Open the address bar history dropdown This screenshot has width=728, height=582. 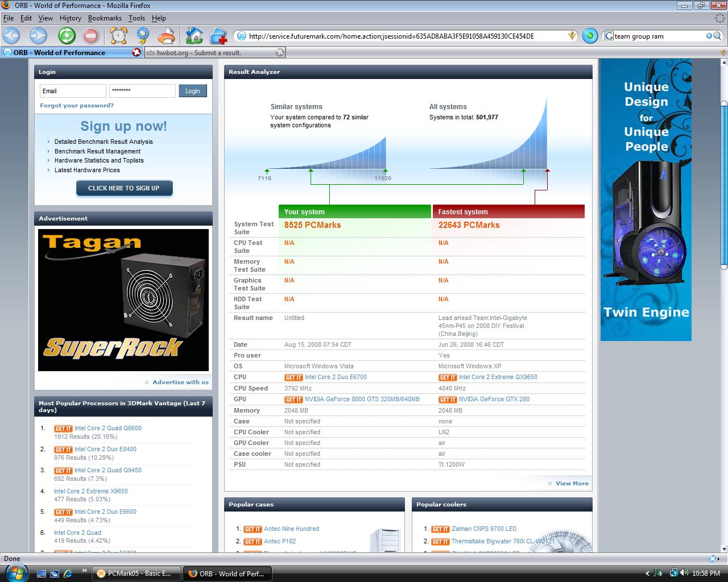(x=572, y=36)
